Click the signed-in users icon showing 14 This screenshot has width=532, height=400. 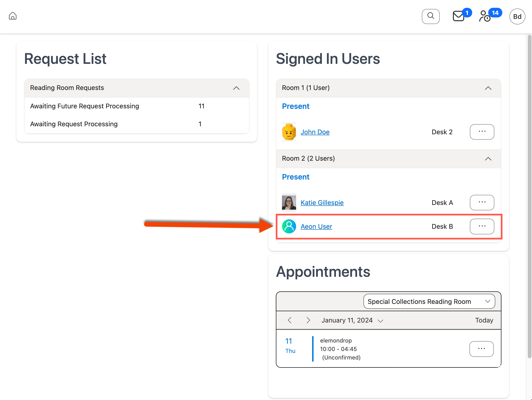click(x=485, y=16)
